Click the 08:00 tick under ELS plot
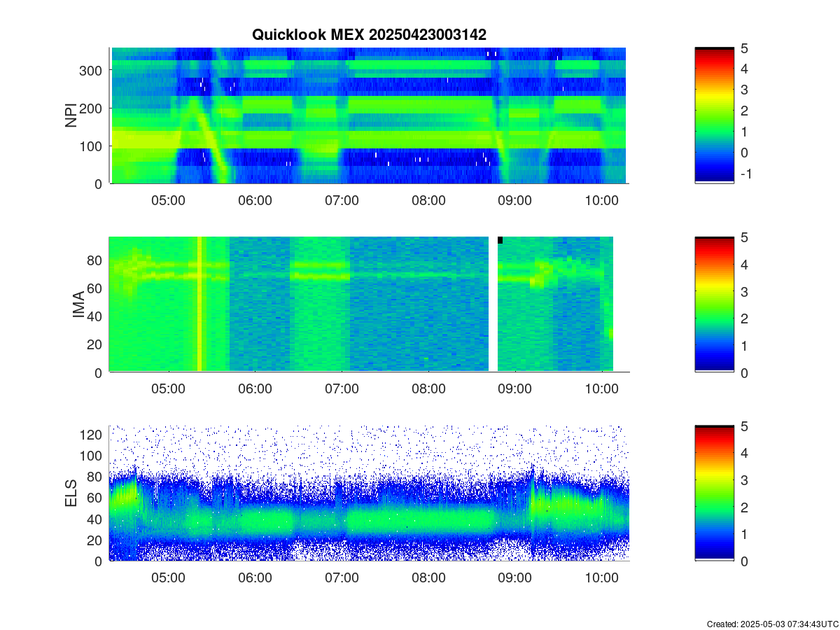 (x=428, y=577)
